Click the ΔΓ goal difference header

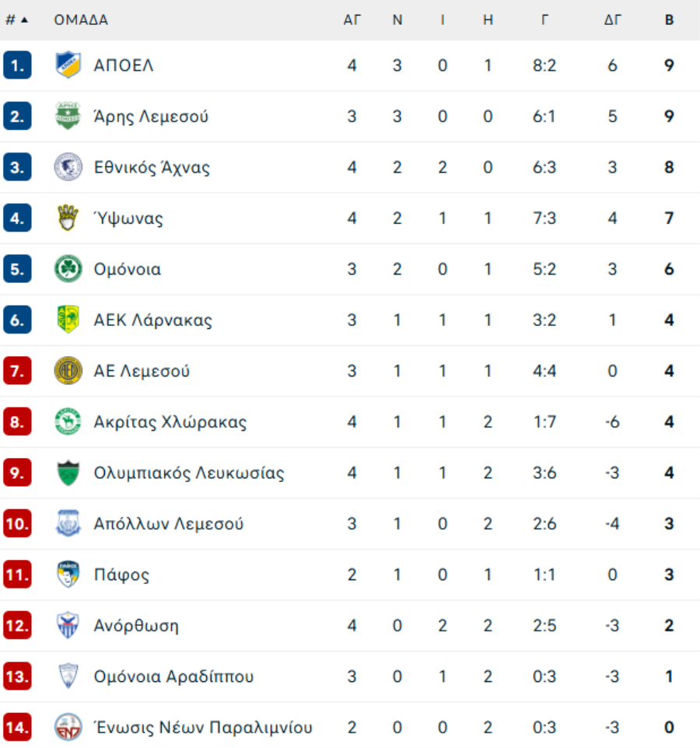tap(613, 20)
